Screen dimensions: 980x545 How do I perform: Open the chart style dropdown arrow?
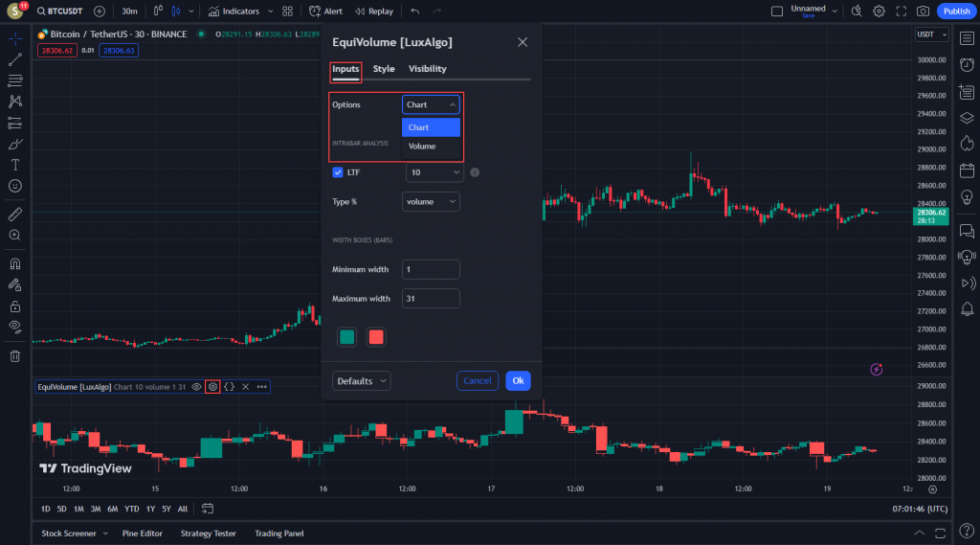[191, 11]
